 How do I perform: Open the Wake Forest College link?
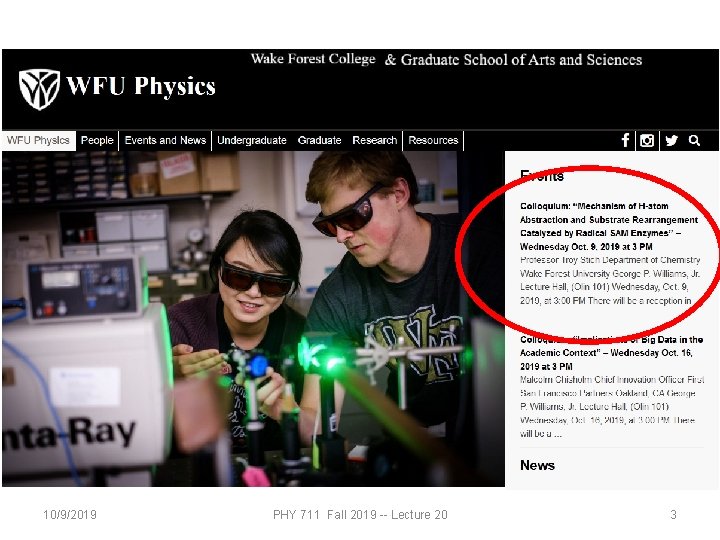click(x=313, y=59)
